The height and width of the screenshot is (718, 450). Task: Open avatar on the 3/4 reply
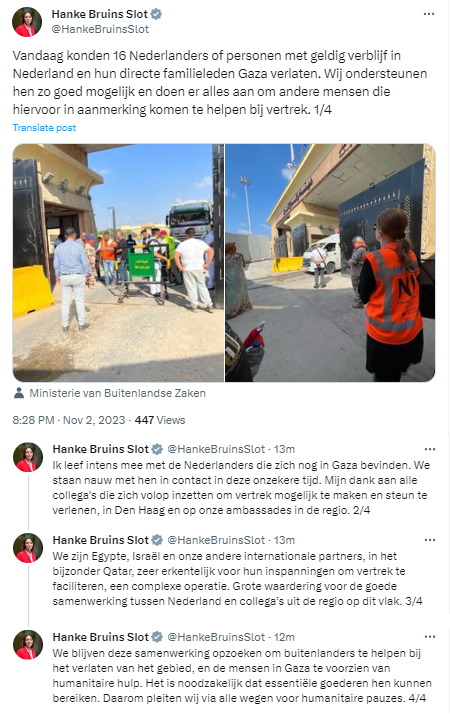pos(28,548)
